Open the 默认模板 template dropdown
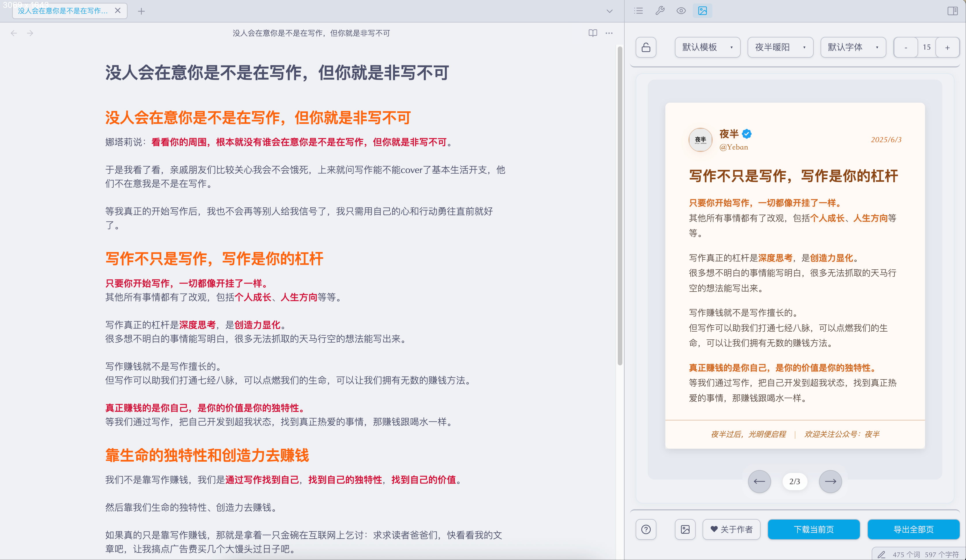This screenshot has height=560, width=966. point(707,47)
